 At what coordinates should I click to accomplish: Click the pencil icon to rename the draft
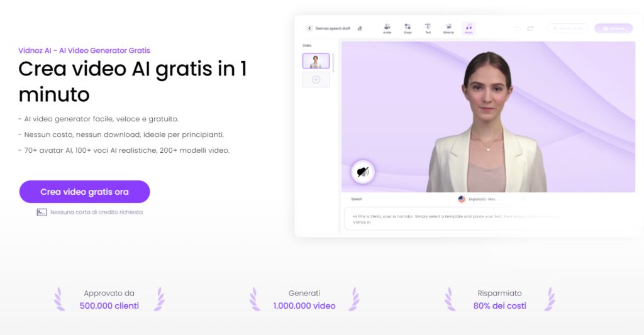(x=360, y=28)
